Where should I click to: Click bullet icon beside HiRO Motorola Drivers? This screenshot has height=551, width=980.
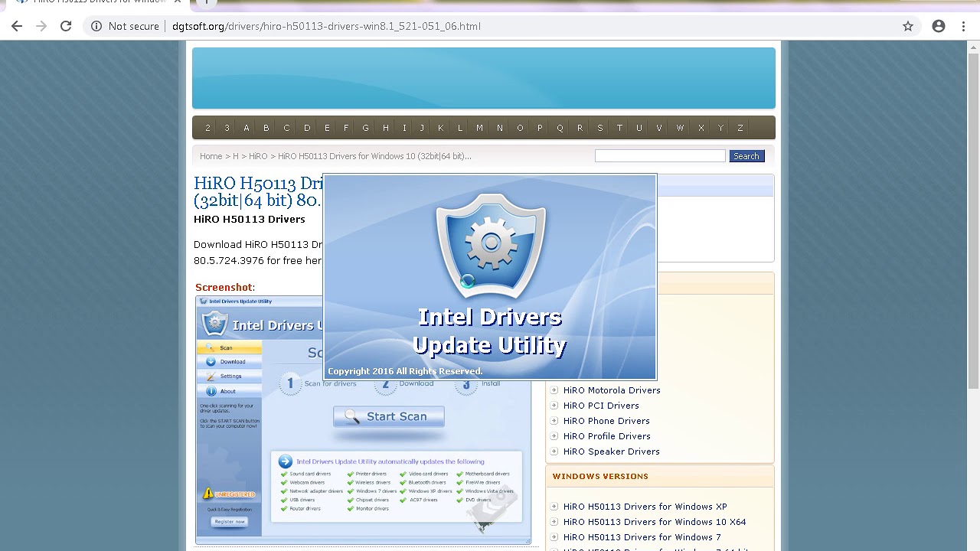tap(554, 390)
